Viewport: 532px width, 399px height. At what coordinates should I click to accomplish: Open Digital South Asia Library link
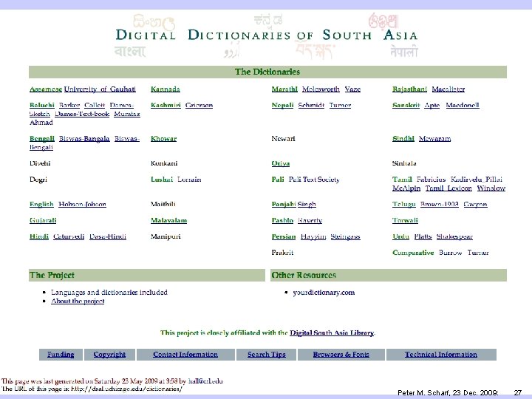(332, 332)
